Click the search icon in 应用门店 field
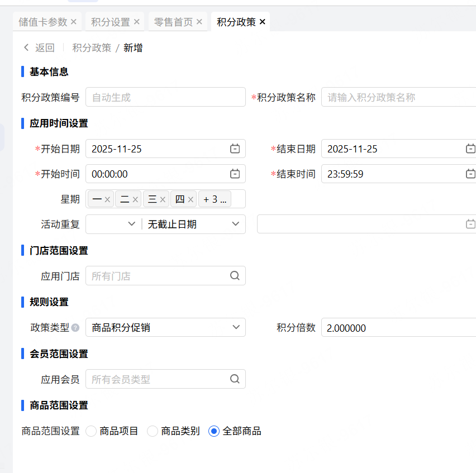This screenshot has height=473, width=476. pyautogui.click(x=235, y=275)
